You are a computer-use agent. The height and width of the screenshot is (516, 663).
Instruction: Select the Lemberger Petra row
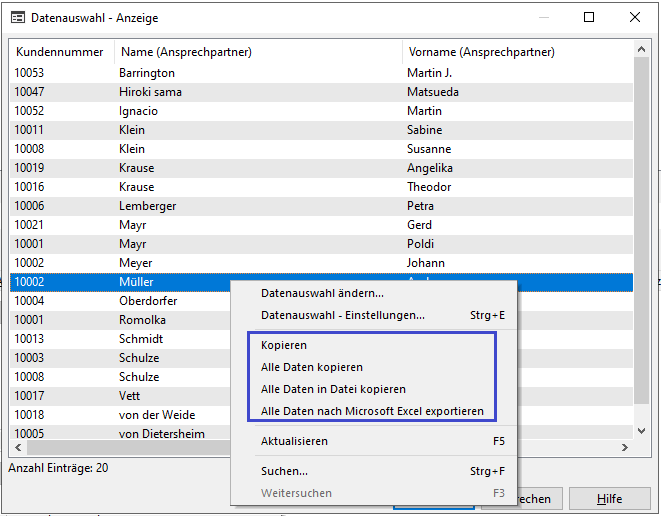tap(149, 206)
